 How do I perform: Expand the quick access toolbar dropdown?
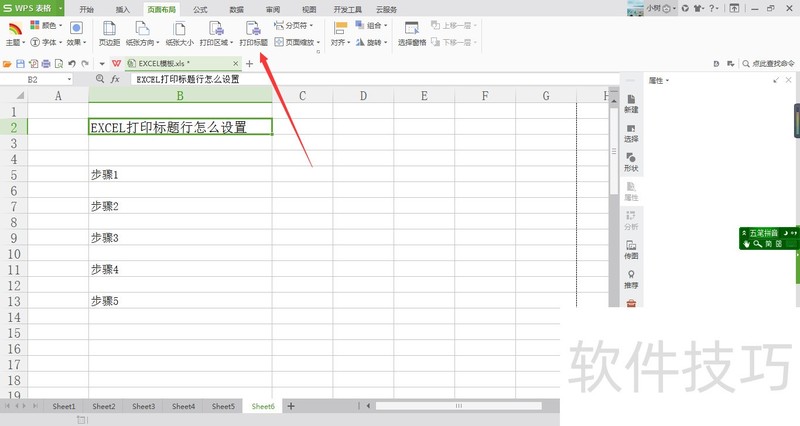tap(102, 64)
